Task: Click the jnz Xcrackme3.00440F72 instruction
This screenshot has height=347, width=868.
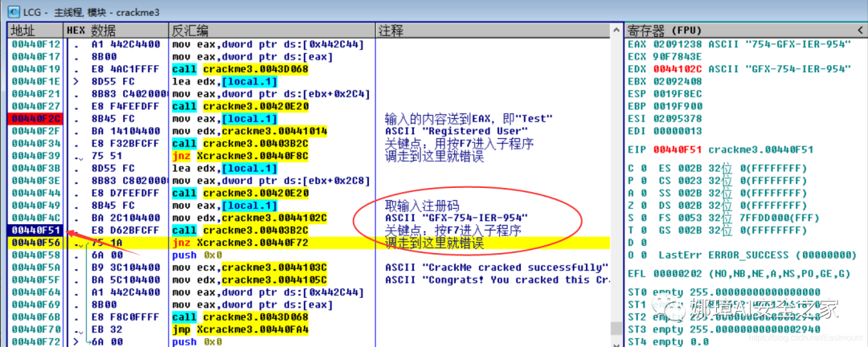Action: (x=240, y=243)
